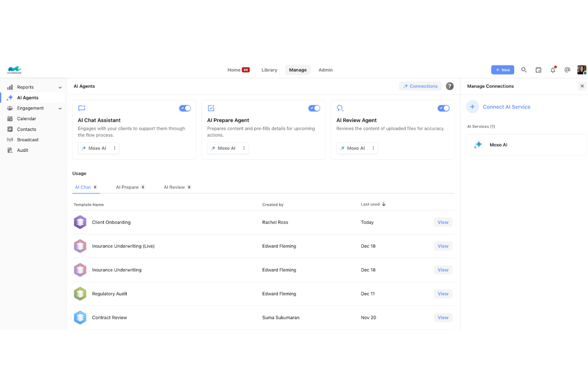Toggle the AI Chat Assistant switch
The image size is (588, 392).
click(x=185, y=108)
